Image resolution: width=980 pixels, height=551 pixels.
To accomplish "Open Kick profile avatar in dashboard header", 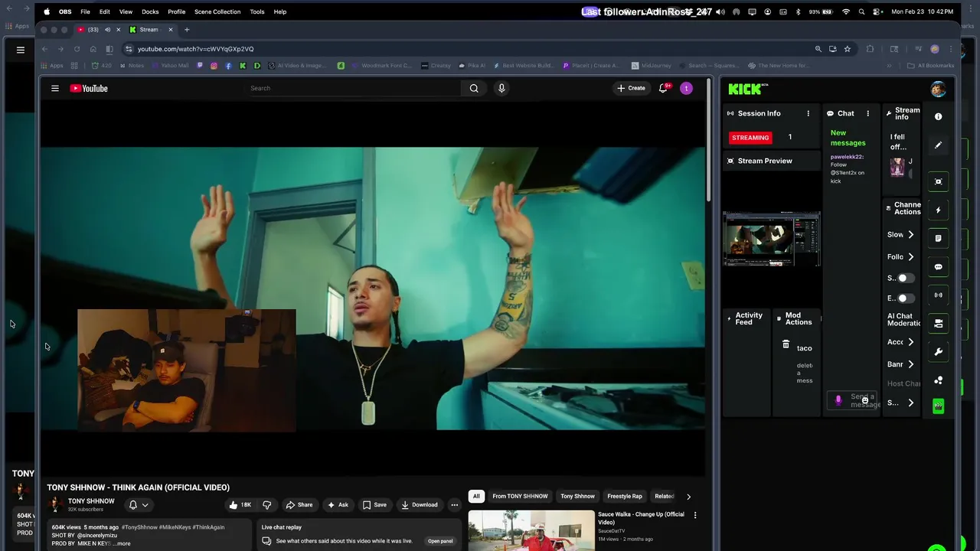I will click(938, 89).
